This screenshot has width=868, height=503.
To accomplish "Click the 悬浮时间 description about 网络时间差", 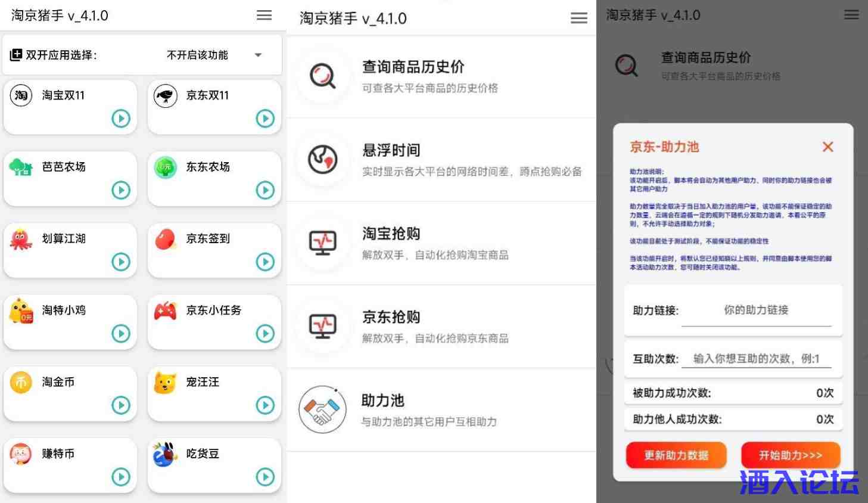I will tap(472, 172).
